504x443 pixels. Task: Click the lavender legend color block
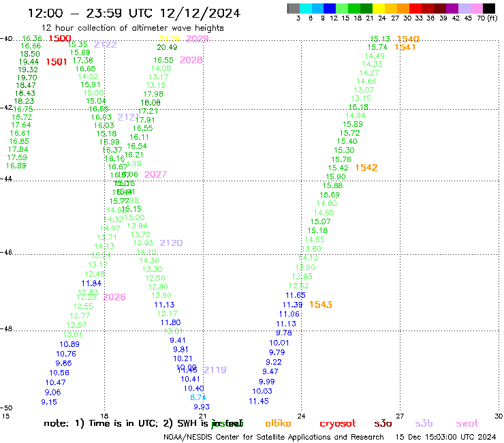tap(464, 8)
